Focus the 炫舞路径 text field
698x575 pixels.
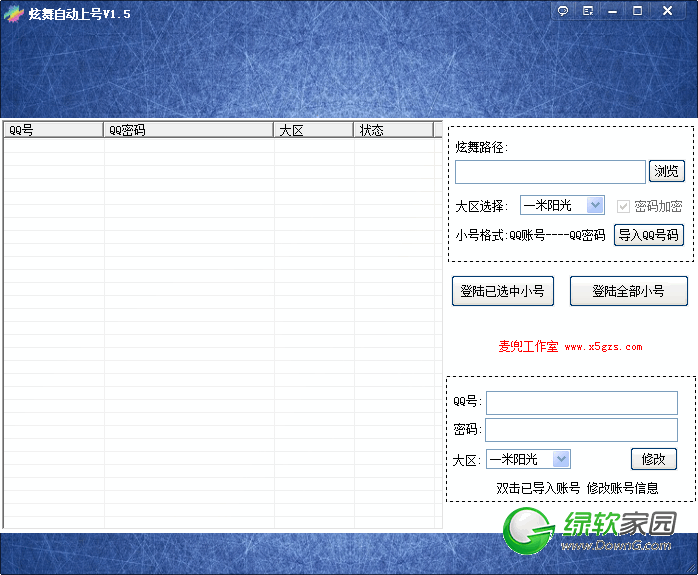(550, 172)
